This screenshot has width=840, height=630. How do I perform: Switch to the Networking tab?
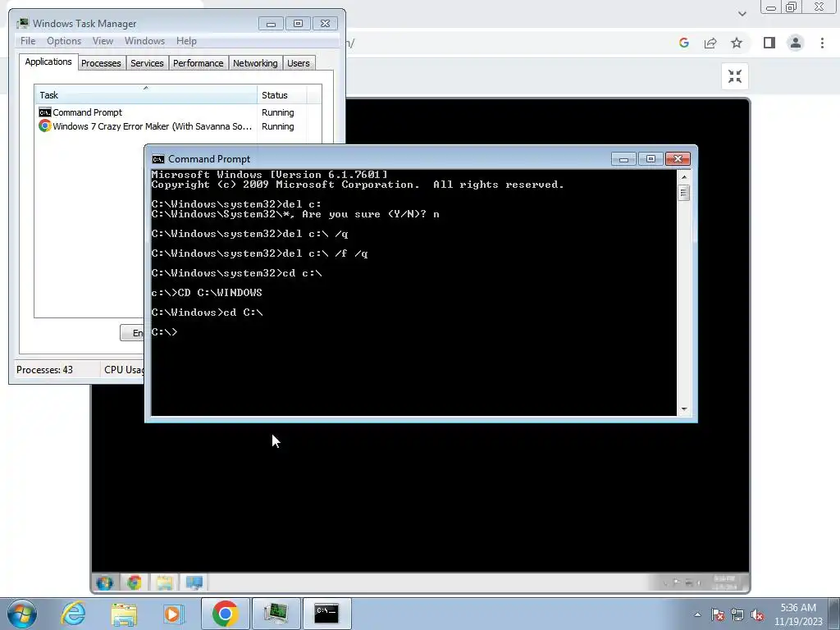(255, 63)
